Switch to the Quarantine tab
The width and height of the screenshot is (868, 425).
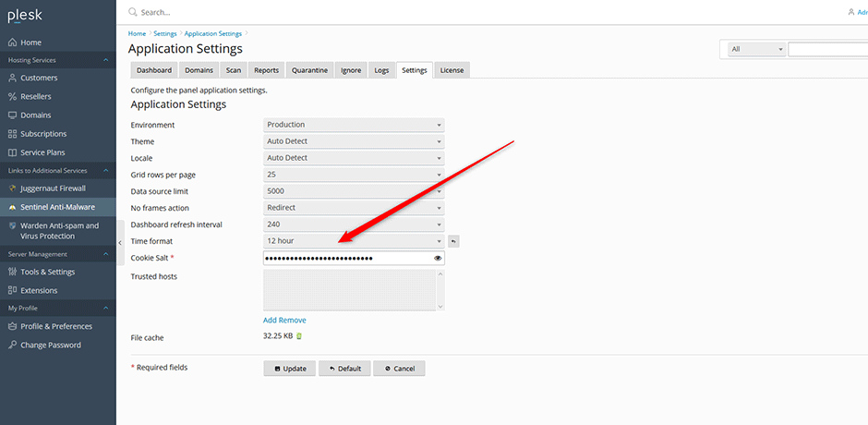[309, 70]
